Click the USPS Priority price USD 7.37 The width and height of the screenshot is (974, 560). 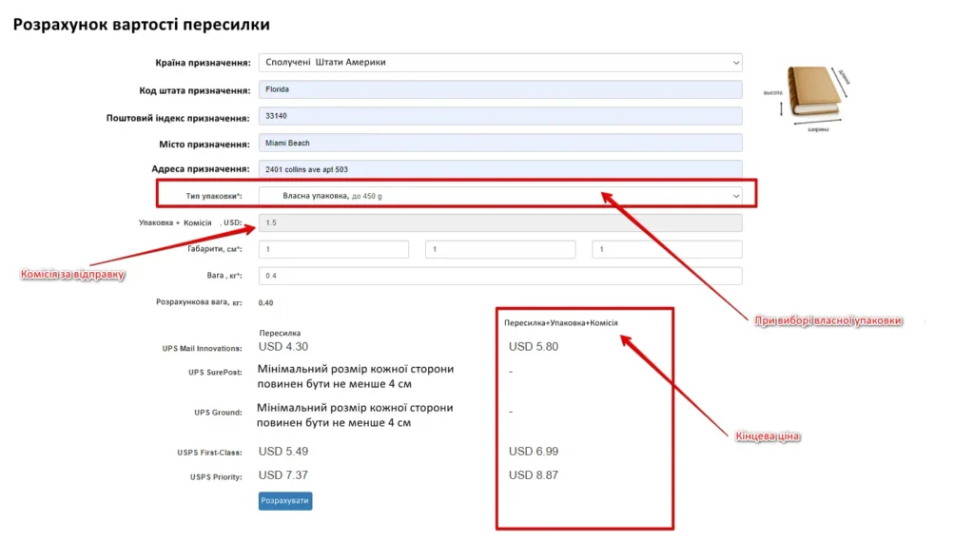point(283,475)
